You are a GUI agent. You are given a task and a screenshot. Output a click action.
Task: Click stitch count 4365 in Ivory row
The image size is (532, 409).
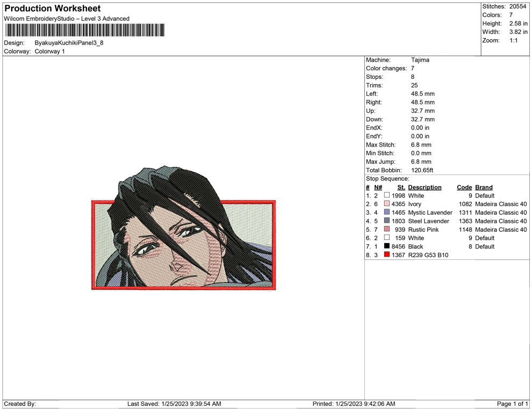398,204
